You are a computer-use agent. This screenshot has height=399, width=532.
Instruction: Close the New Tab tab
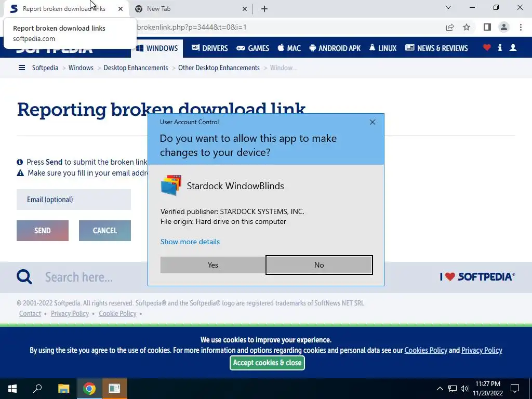(245, 9)
